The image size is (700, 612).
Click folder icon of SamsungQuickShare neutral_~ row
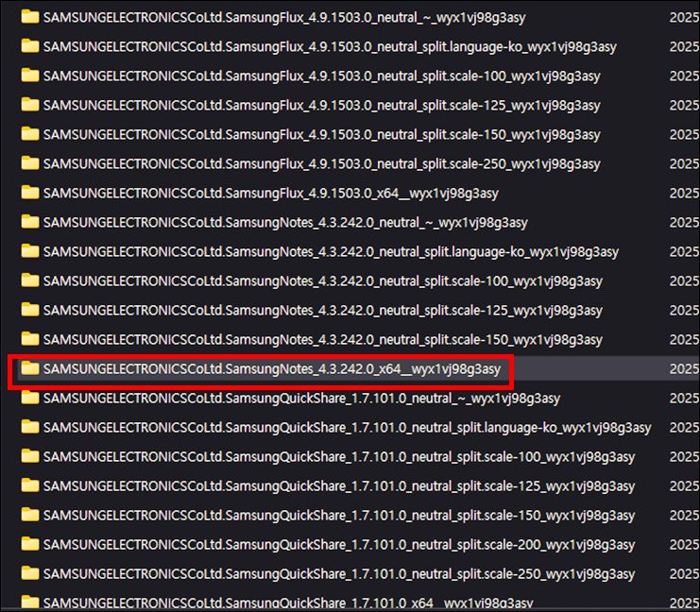pos(30,398)
